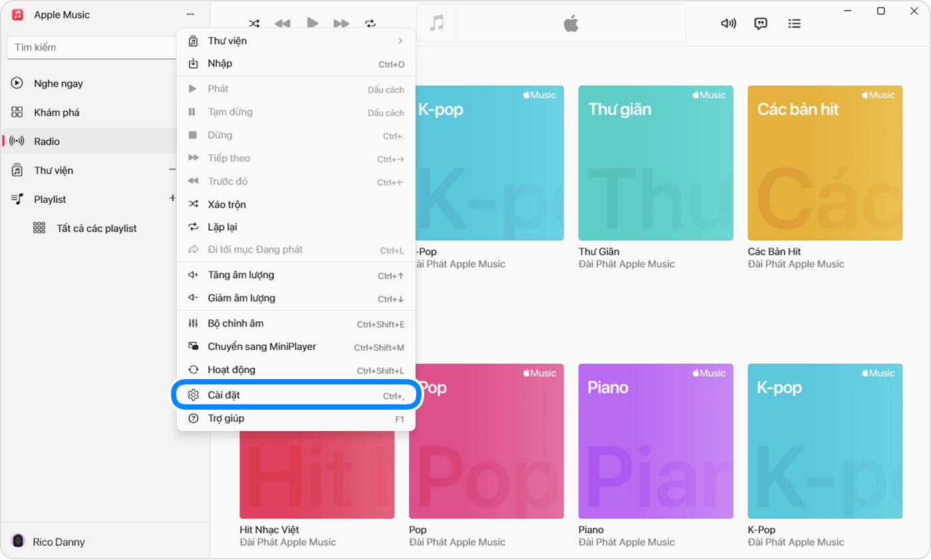Expand the Thư viện submenu in the menu
931x560 pixels.
tap(296, 41)
